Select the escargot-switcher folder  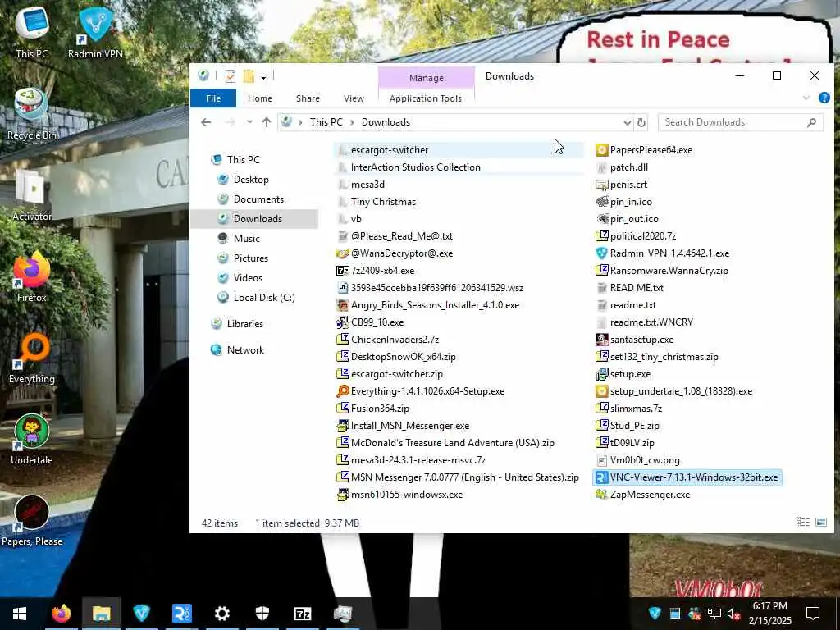pos(390,150)
